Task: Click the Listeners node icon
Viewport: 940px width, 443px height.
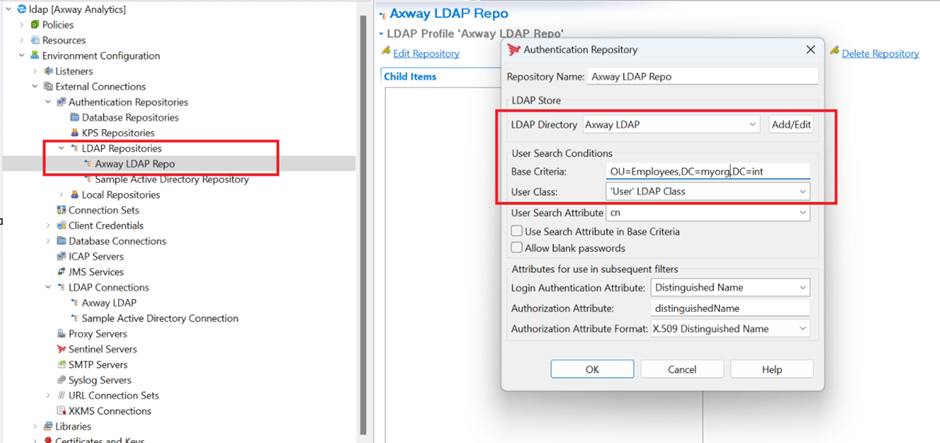Action: (x=48, y=71)
